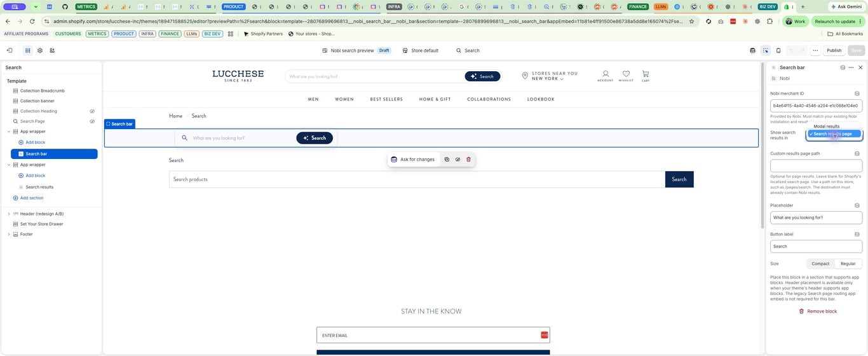
Task: Click dynamic source icon beside Button label
Action: (857, 234)
